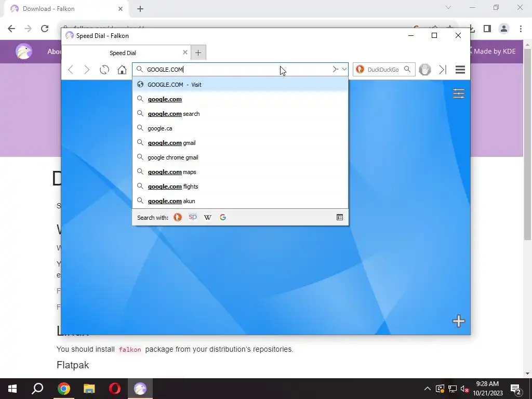Open Chrome profile avatar
532x399 pixels.
[x=504, y=29]
